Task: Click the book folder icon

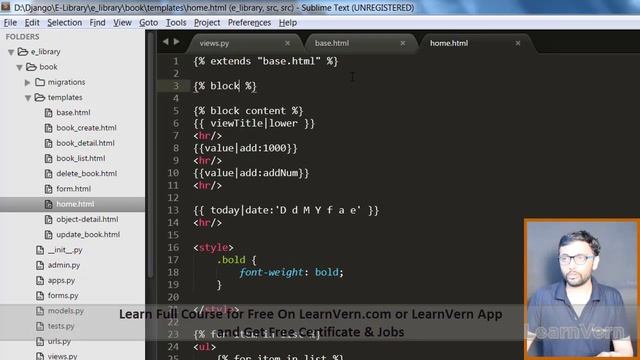Action: pos(31,67)
